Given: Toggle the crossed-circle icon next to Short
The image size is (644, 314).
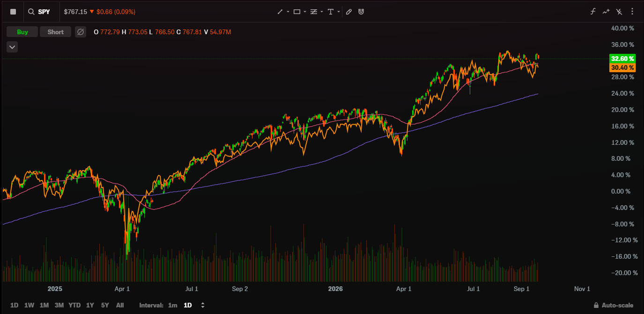Looking at the screenshot, I should tap(81, 32).
